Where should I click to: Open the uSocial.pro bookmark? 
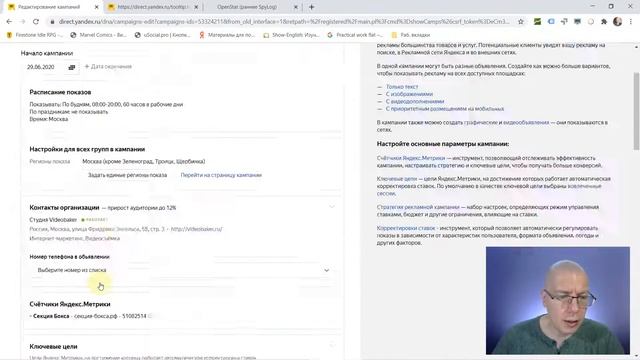click(x=162, y=35)
